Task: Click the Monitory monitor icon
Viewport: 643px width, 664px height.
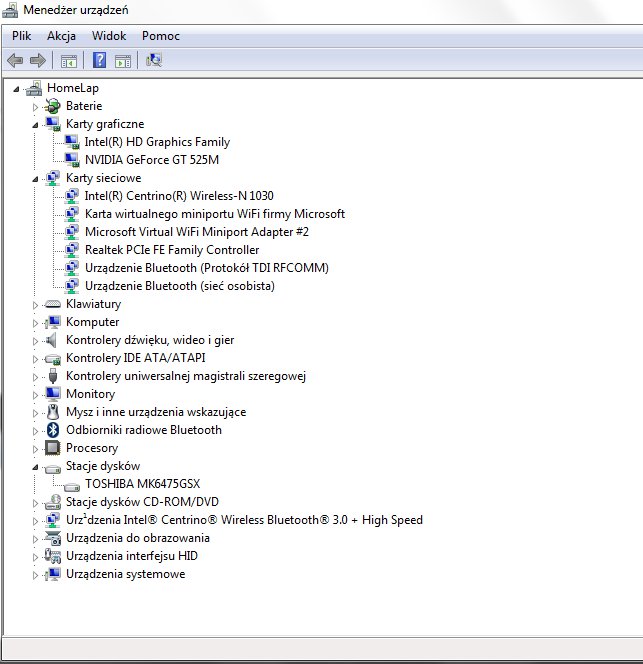Action: [53, 394]
